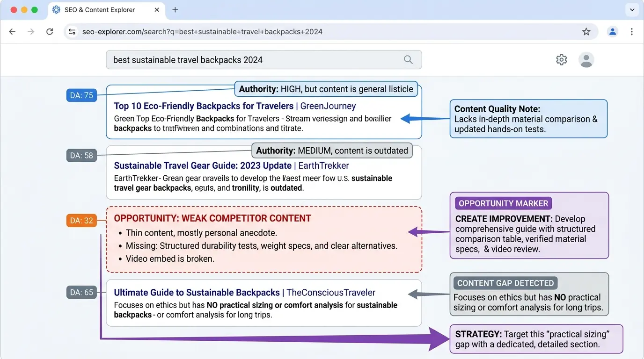Close the SEO & Content Explorer tab
Viewport: 644px width, 359px height.
tap(157, 10)
